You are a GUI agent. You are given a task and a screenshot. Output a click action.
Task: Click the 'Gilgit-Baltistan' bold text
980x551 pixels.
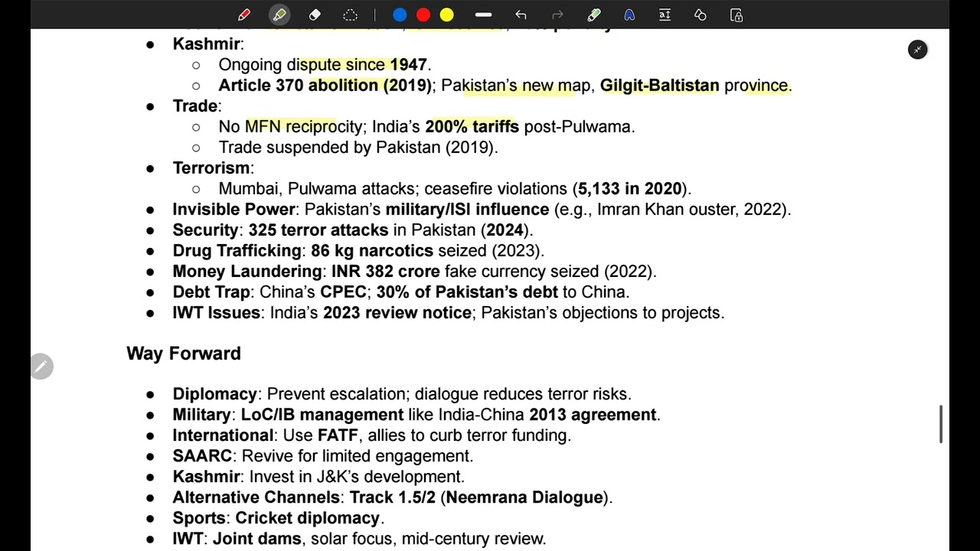click(x=659, y=86)
